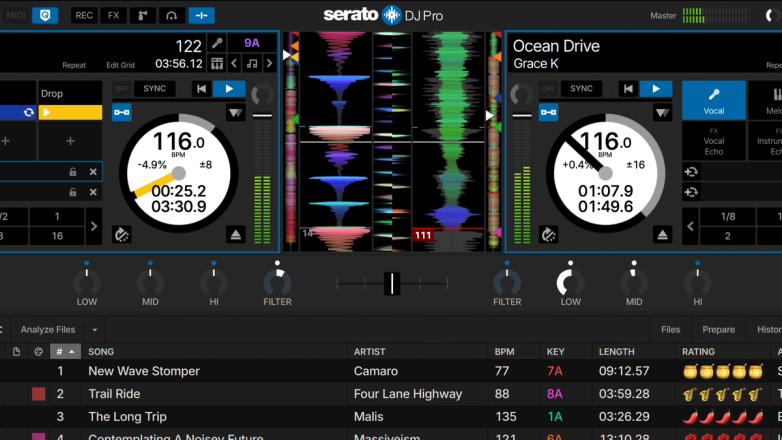Click first save-loop icon on right deck

click(x=691, y=172)
